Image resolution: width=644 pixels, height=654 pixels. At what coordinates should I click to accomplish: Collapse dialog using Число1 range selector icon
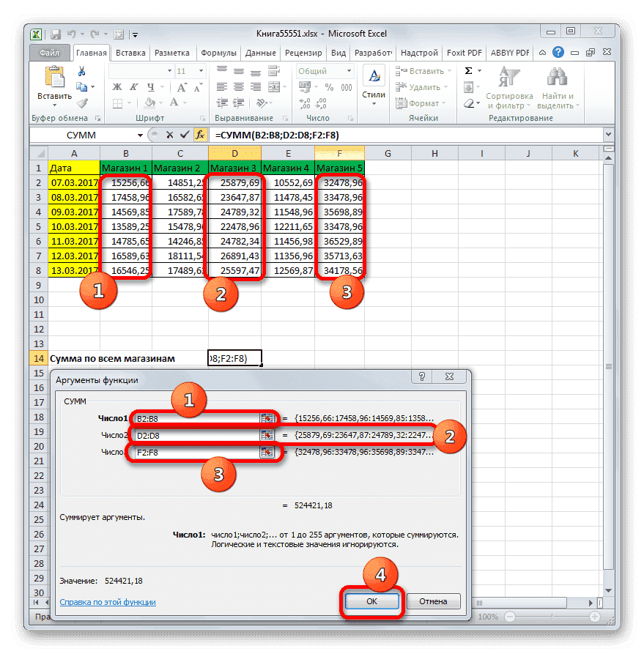(267, 419)
